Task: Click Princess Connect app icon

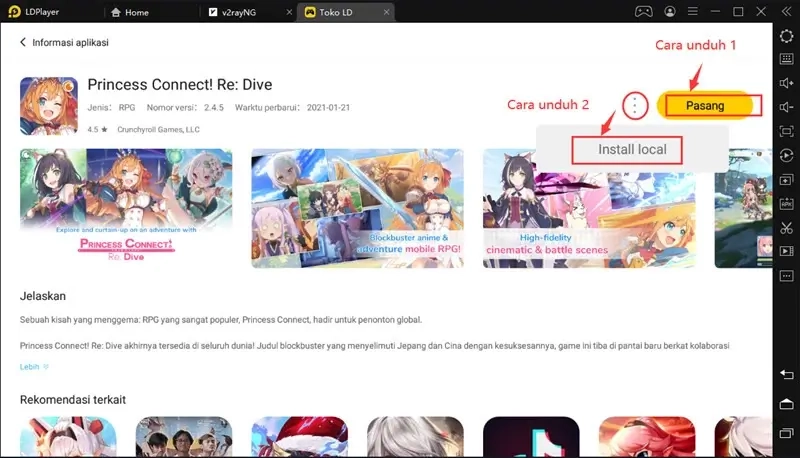Action: click(x=49, y=106)
